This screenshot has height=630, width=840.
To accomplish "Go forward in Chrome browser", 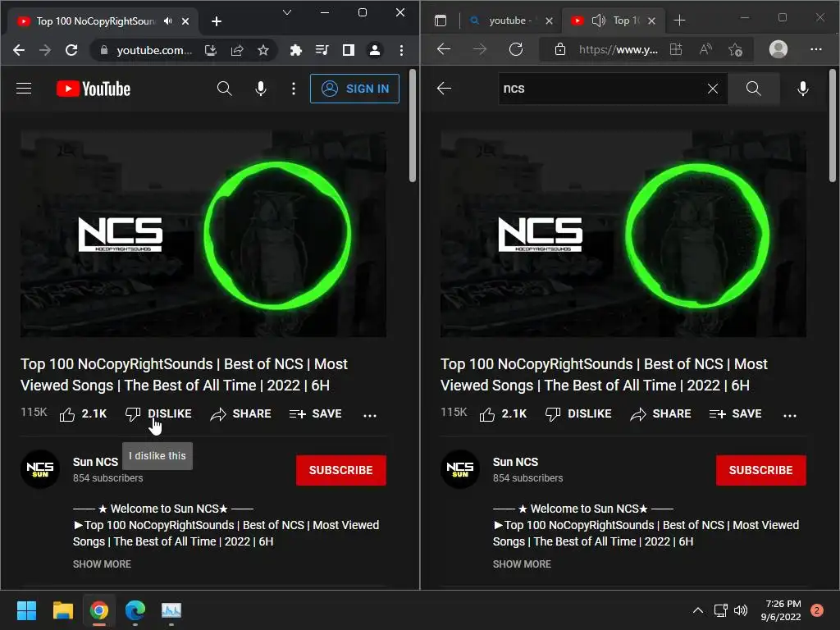I will coord(45,50).
